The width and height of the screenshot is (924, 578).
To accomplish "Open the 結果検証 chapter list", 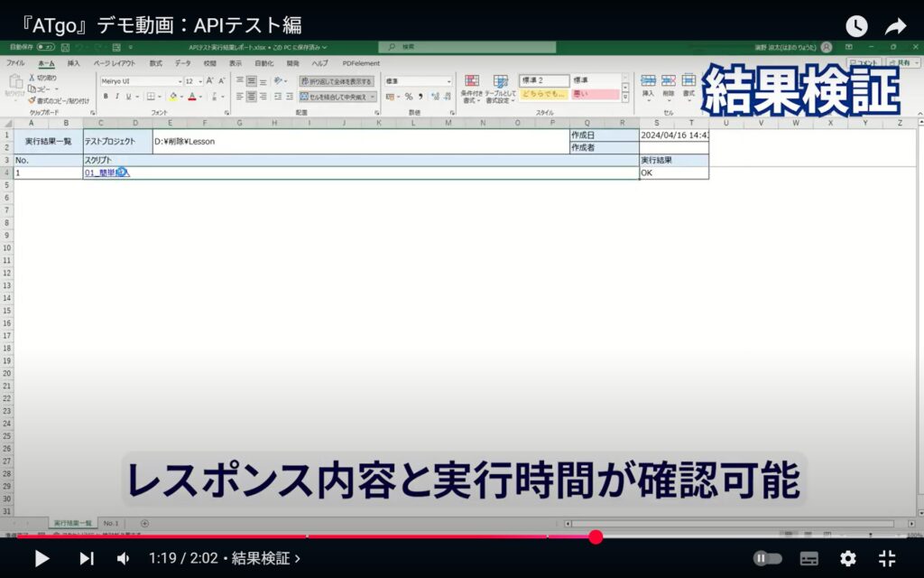I will (266, 558).
